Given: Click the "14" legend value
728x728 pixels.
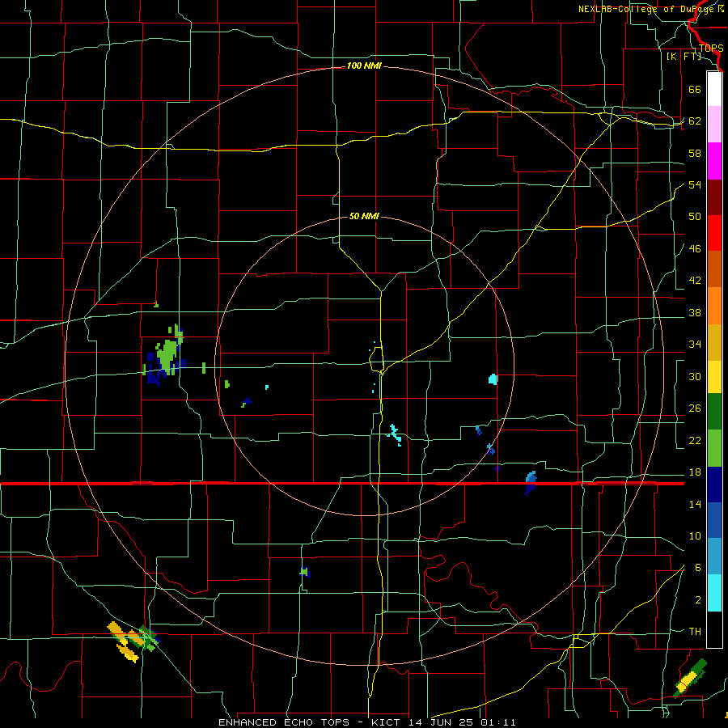Looking at the screenshot, I should [x=695, y=504].
